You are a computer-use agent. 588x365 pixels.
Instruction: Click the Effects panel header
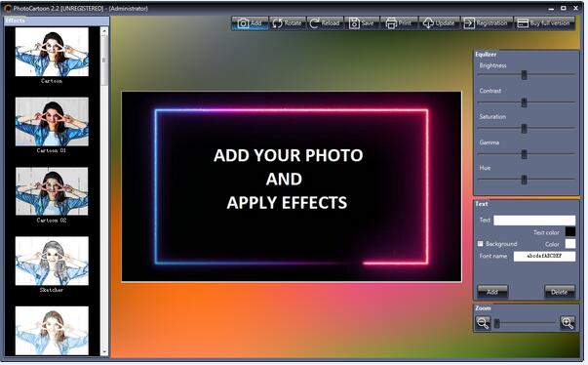[57, 20]
